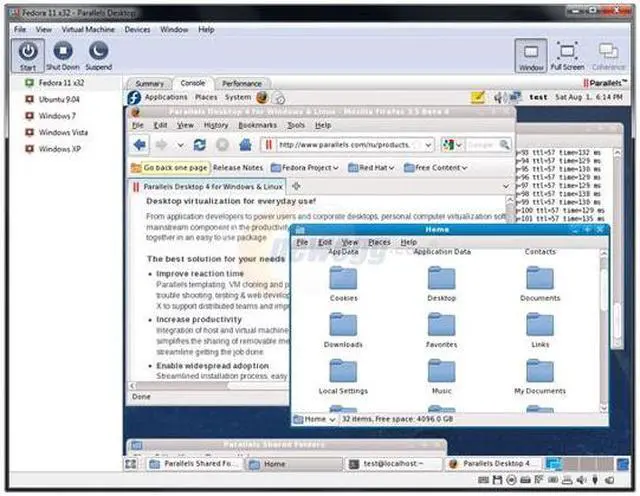Open the Documents folder in Home window
Image resolution: width=640 pixels, height=496 pixels.
(x=540, y=284)
